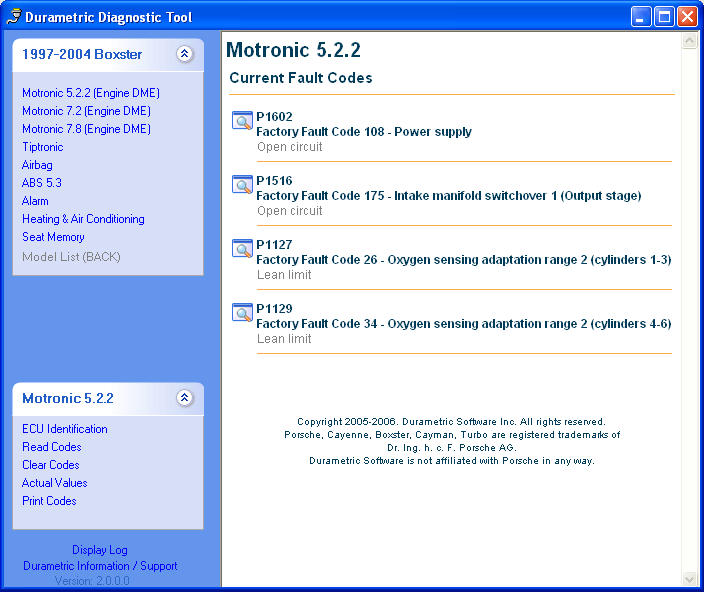This screenshot has height=592, width=704.
Task: Open Heating & Air Conditioning module
Action: pyautogui.click(x=83, y=219)
